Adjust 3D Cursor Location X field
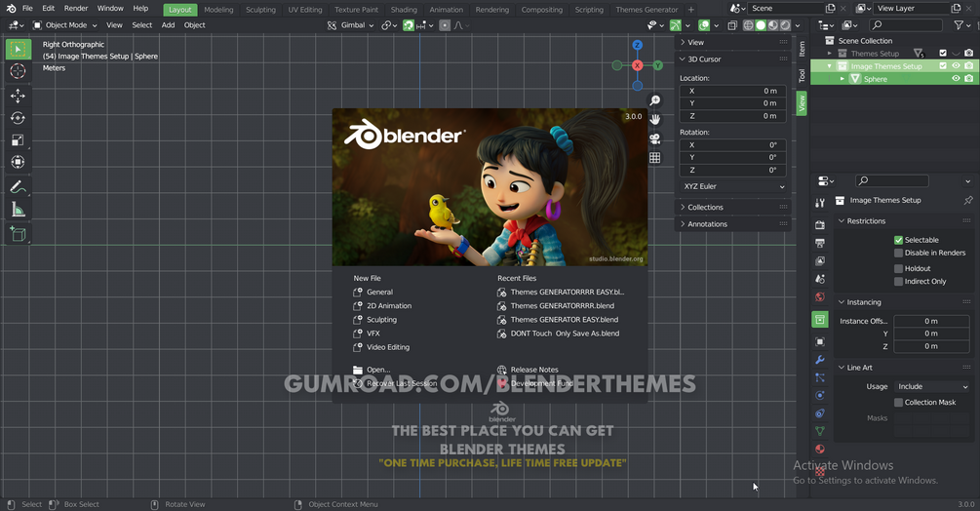 pyautogui.click(x=732, y=92)
